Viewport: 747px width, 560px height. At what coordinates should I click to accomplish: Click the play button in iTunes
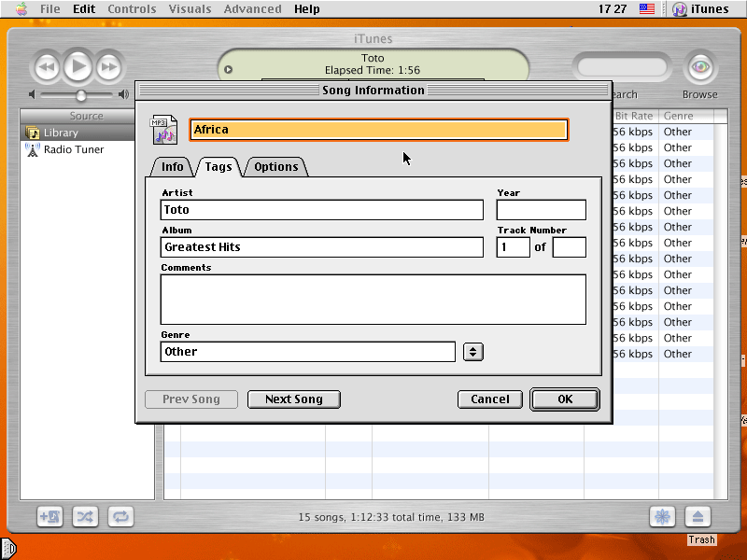[78, 66]
